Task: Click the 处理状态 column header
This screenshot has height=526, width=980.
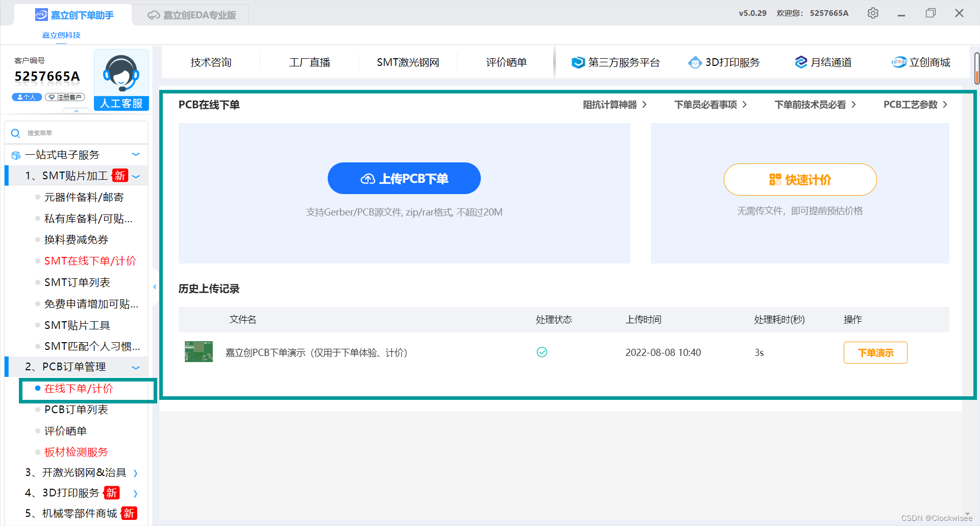Action: 554,320
